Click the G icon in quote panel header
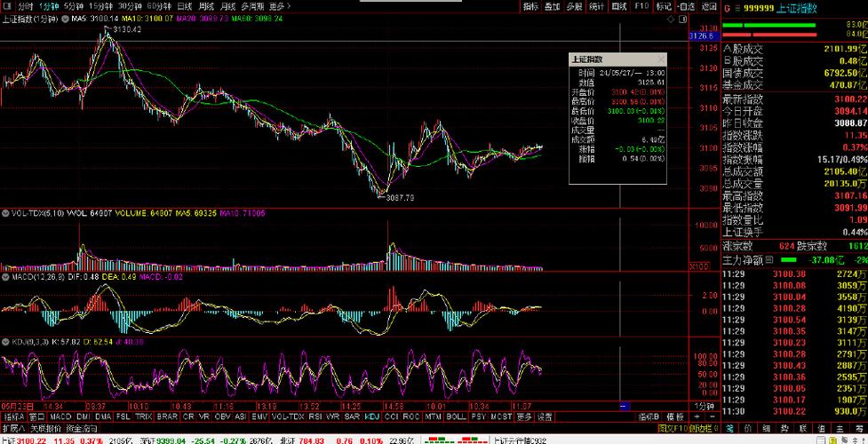 pos(727,7)
